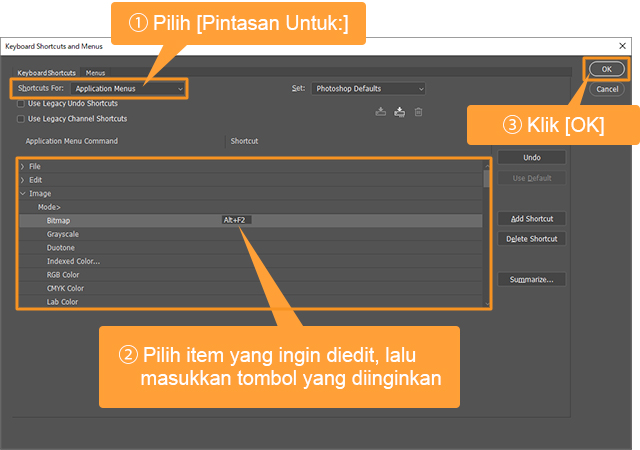Enable Use Legacy Undo Shortcuts checkbox

pos(22,103)
